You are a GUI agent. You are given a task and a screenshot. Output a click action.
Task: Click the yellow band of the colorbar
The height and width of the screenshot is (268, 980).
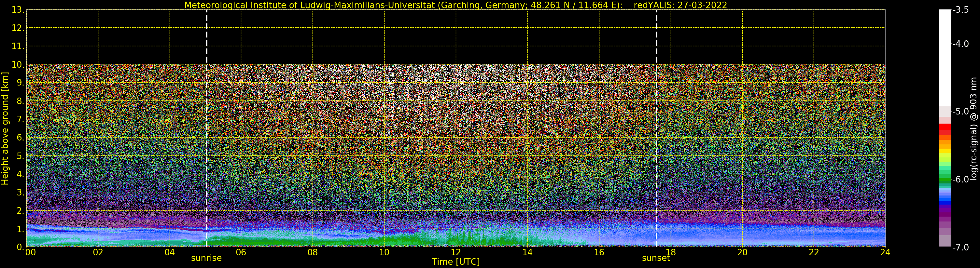tap(945, 151)
